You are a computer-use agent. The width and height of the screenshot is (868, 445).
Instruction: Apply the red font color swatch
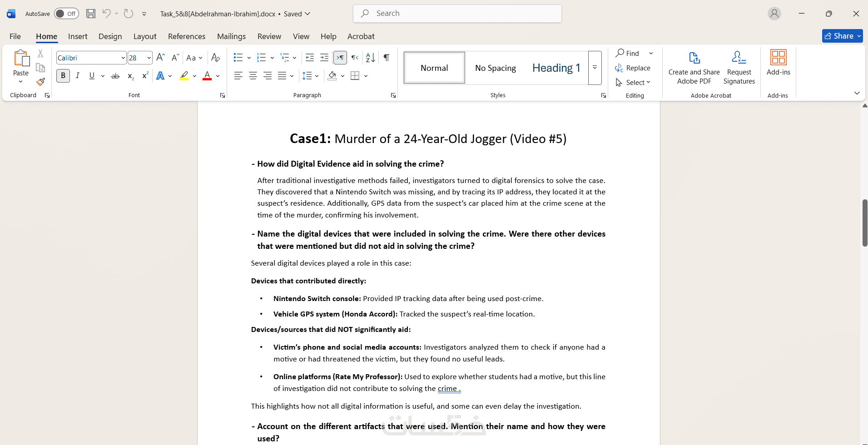(x=207, y=76)
